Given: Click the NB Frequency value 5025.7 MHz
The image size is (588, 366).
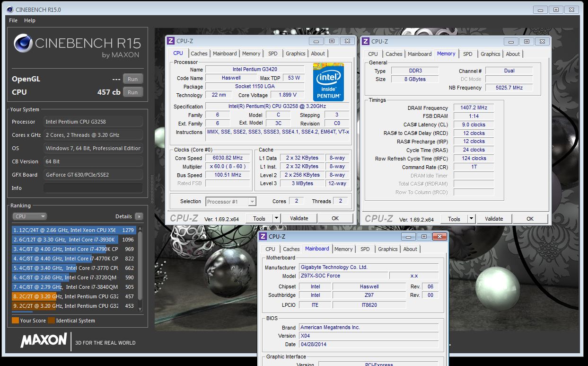Looking at the screenshot, I should coord(509,88).
